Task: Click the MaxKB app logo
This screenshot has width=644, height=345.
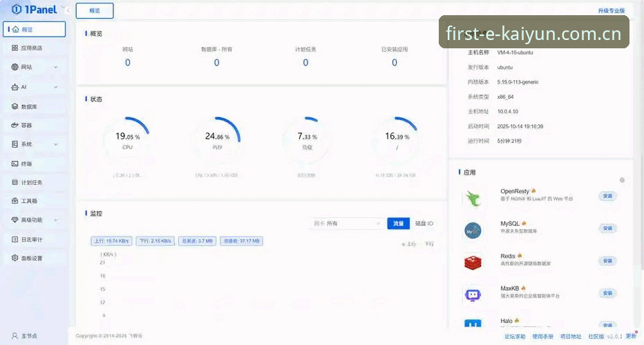Action: tap(473, 295)
